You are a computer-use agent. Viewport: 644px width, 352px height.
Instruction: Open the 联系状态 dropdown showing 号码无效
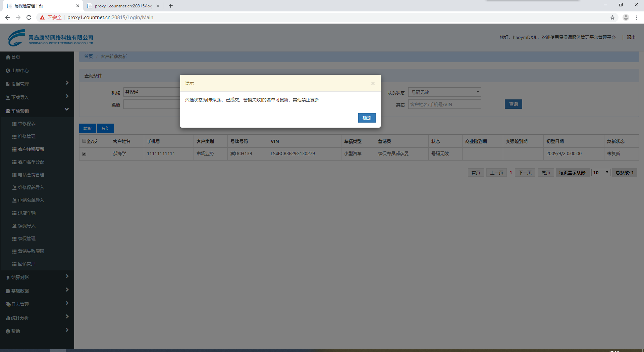pos(445,92)
